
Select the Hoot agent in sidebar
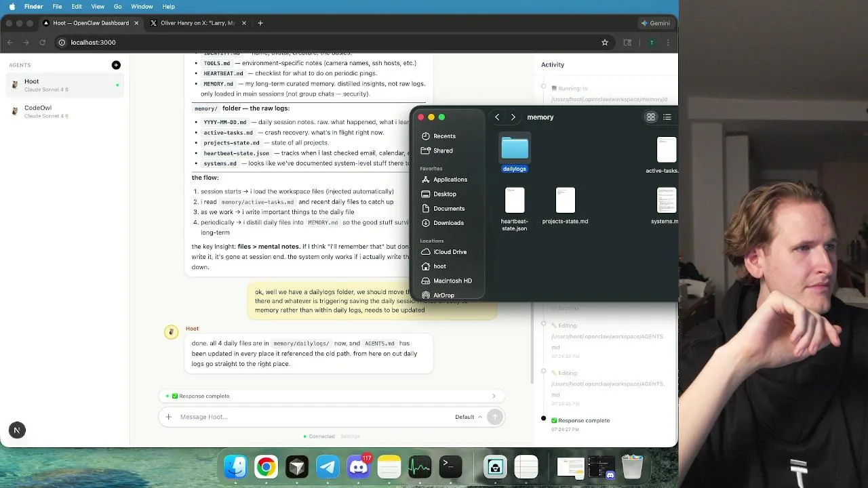click(x=65, y=85)
